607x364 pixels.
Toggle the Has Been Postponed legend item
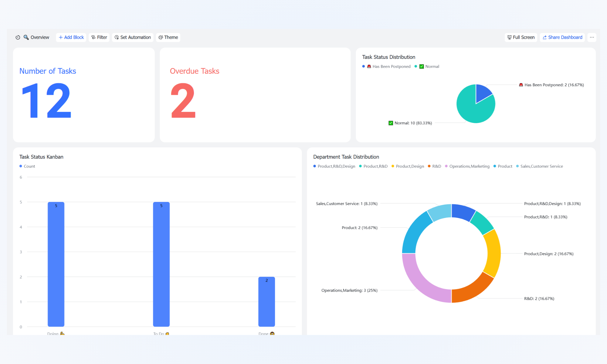click(386, 66)
